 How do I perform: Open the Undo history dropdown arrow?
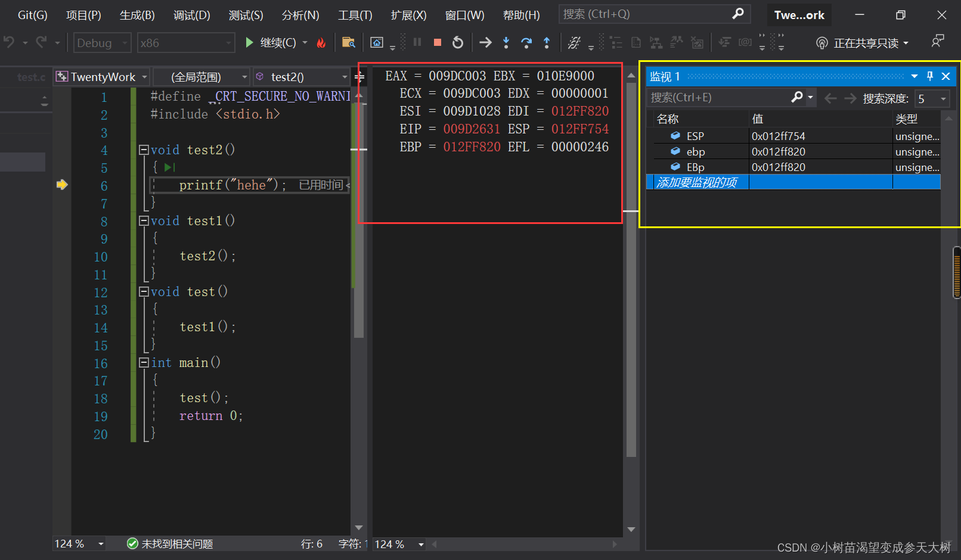[25, 43]
